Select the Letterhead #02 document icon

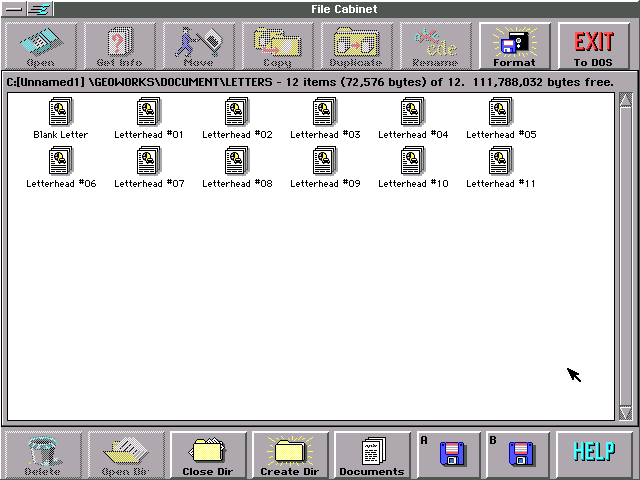click(237, 111)
